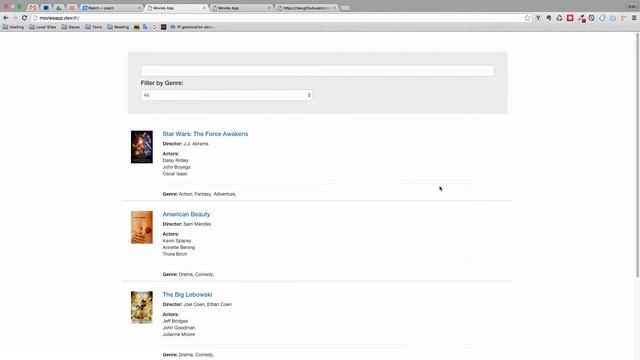Click the director name J.J. Abrams
Image resolution: width=640 pixels, height=360 pixels.
[x=196, y=144]
